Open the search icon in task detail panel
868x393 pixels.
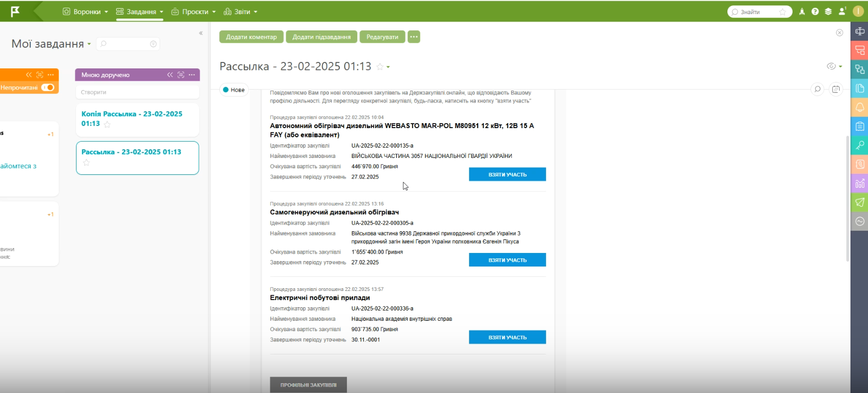point(818,90)
